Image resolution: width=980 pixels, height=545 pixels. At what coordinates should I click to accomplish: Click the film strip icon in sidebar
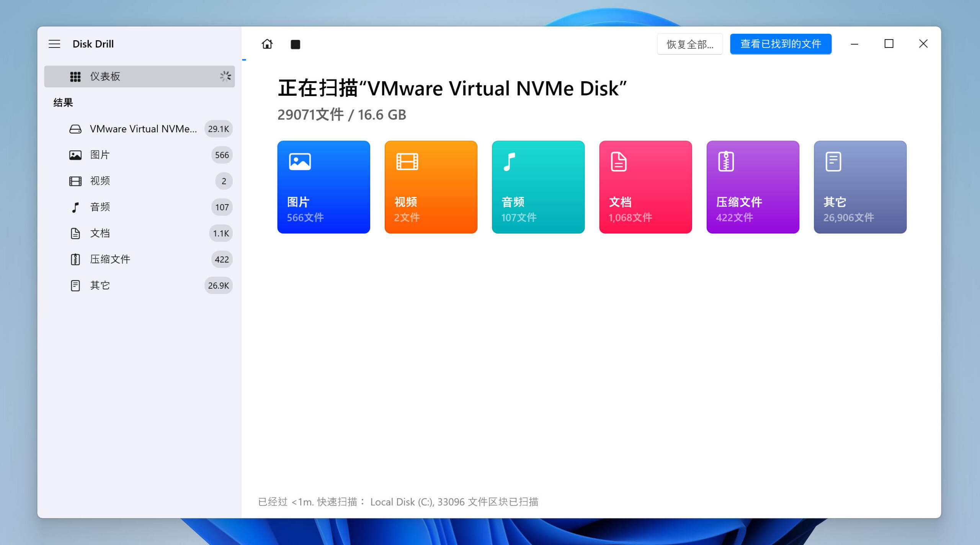(x=75, y=181)
